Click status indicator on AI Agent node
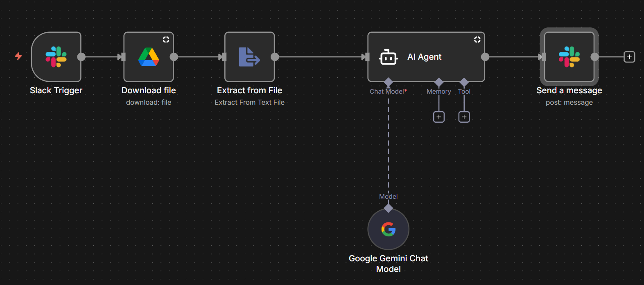The image size is (644, 285). point(477,40)
